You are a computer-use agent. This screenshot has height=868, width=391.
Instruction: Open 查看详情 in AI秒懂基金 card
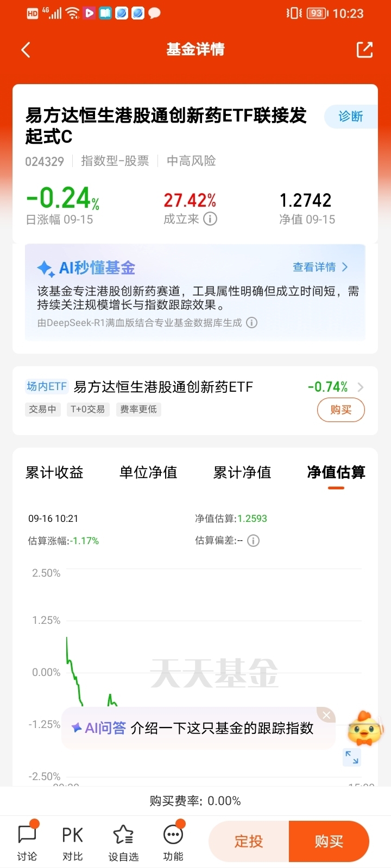click(320, 267)
